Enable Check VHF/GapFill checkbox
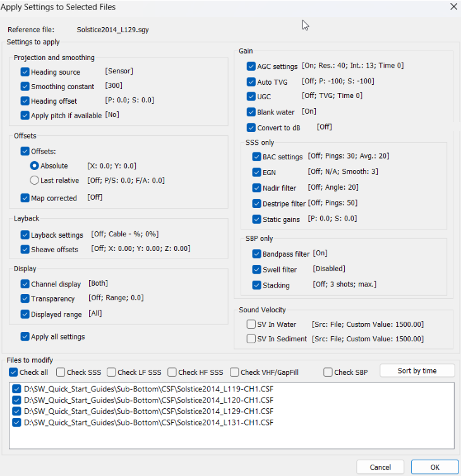 234,372
